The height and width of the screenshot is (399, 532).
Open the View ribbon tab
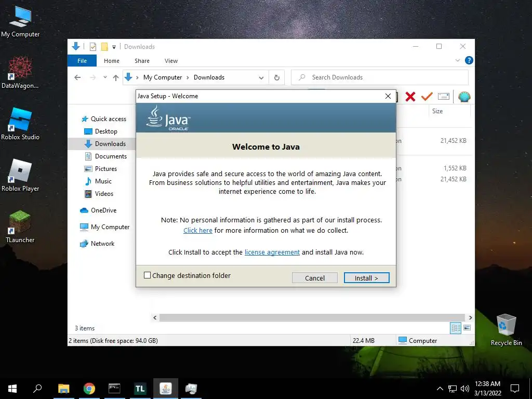[x=171, y=61]
